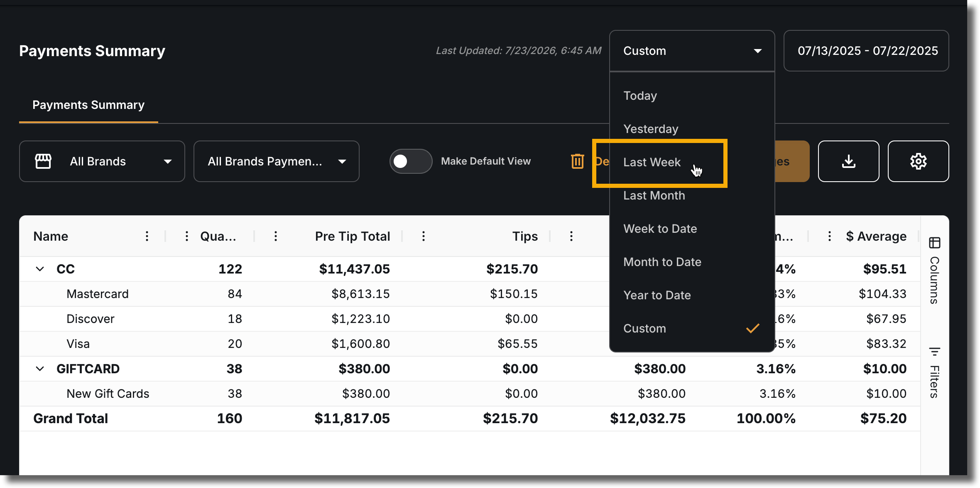Open the $ Average column three-dot menu

pyautogui.click(x=830, y=236)
